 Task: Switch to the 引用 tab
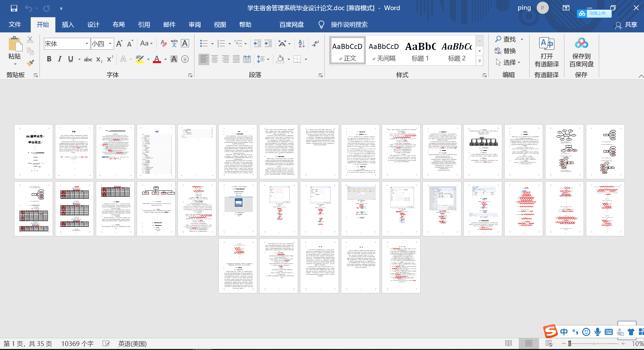point(144,25)
